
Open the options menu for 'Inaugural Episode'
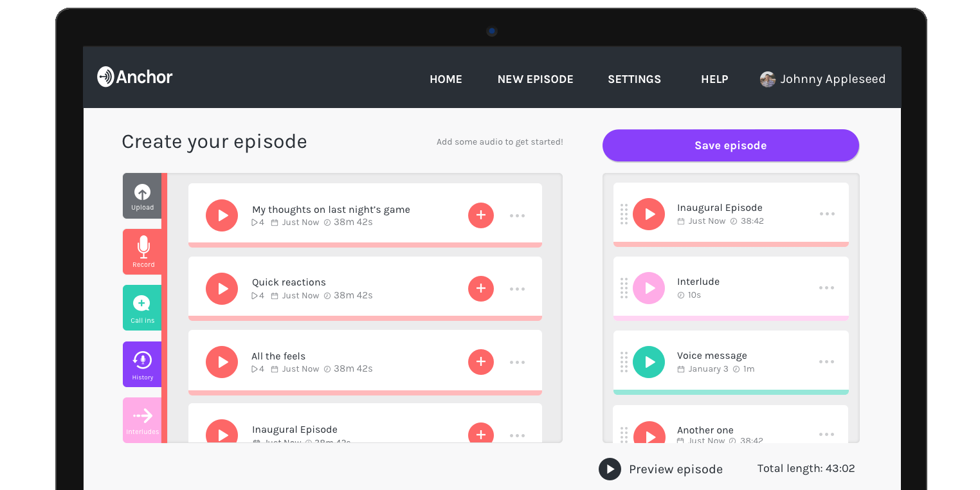click(827, 214)
